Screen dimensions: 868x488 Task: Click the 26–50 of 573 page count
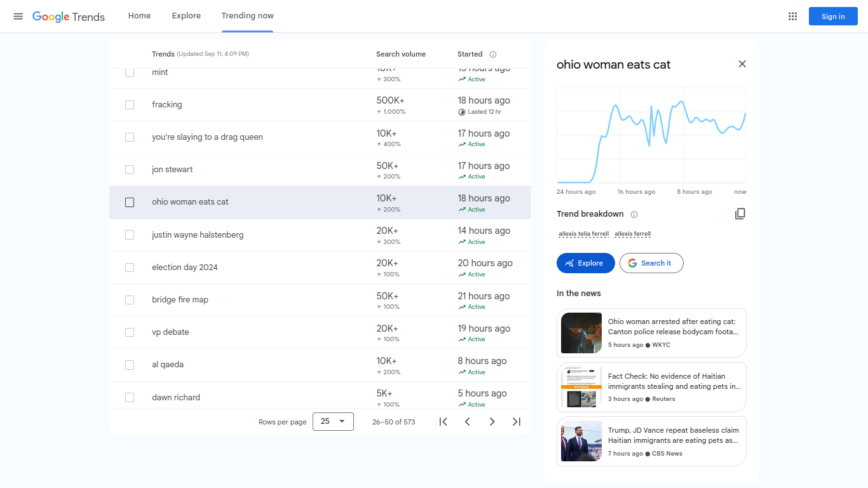(394, 422)
